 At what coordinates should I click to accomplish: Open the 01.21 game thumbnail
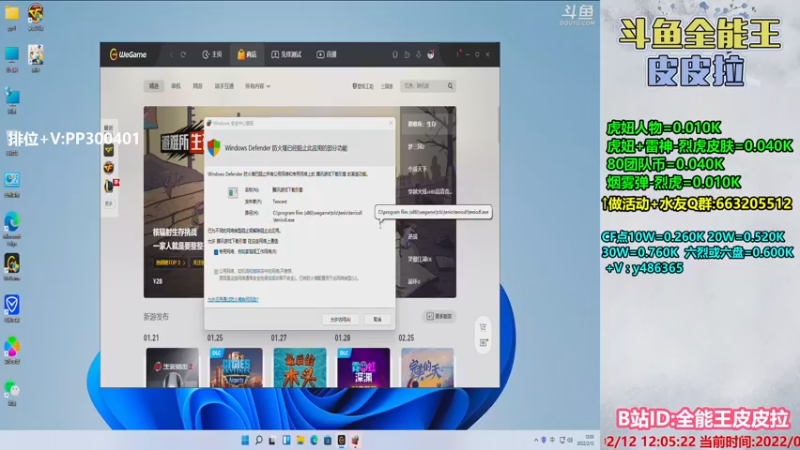172,367
